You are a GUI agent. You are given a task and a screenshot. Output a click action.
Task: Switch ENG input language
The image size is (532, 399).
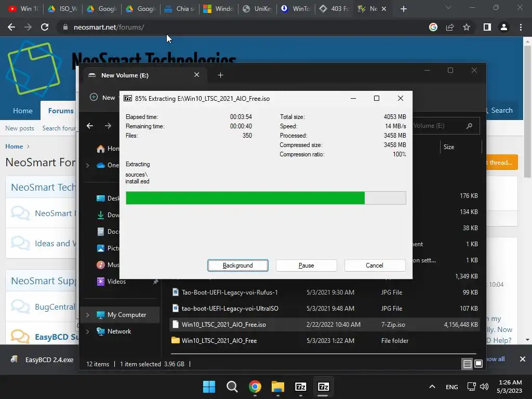point(451,387)
